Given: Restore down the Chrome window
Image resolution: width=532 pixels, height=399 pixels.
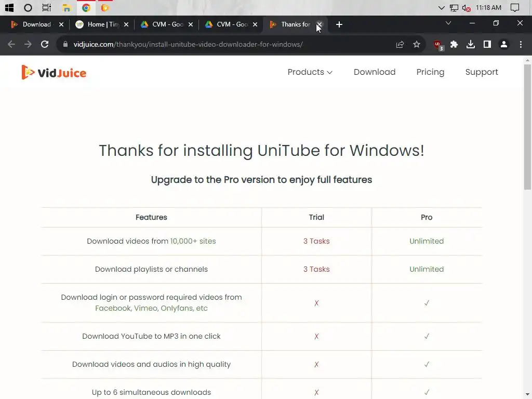Looking at the screenshot, I should (496, 23).
